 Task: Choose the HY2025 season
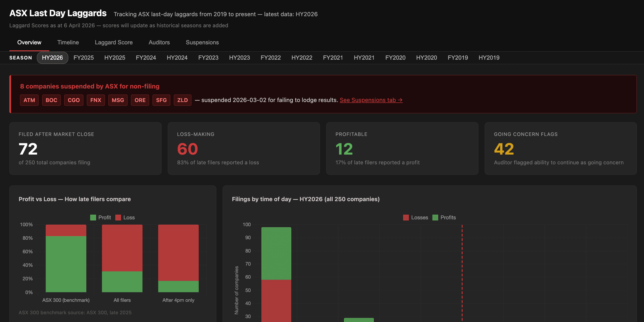click(115, 58)
